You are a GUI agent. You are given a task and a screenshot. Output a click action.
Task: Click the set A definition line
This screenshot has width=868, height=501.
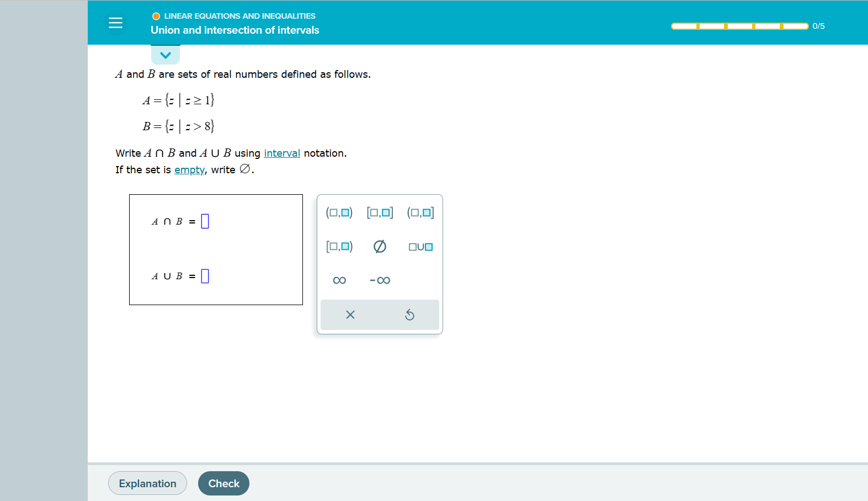point(178,100)
